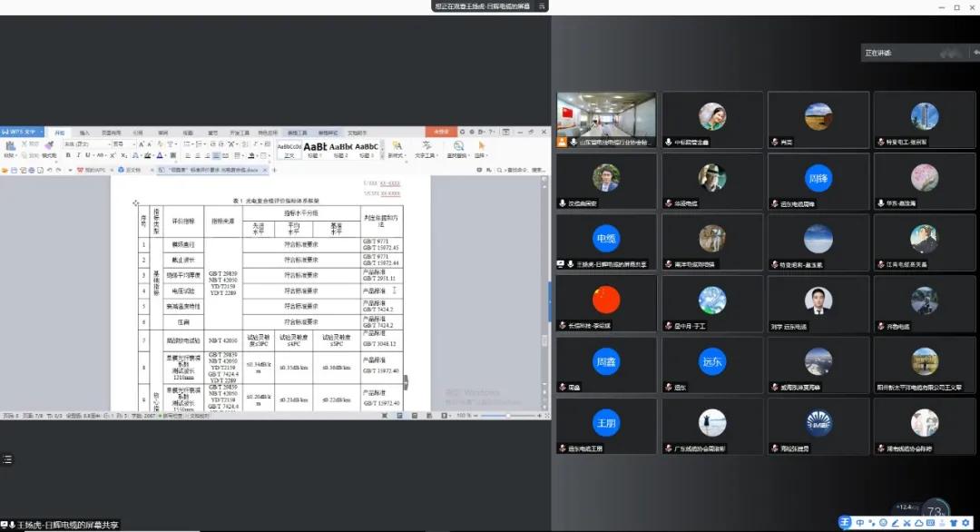Click the red font color A swatch

160,155
